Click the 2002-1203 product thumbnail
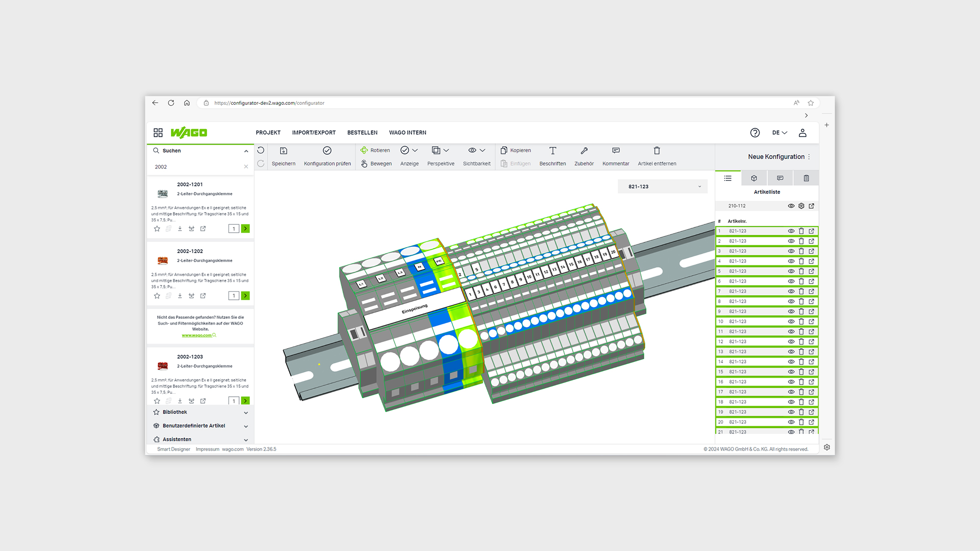980x551 pixels. 163,366
